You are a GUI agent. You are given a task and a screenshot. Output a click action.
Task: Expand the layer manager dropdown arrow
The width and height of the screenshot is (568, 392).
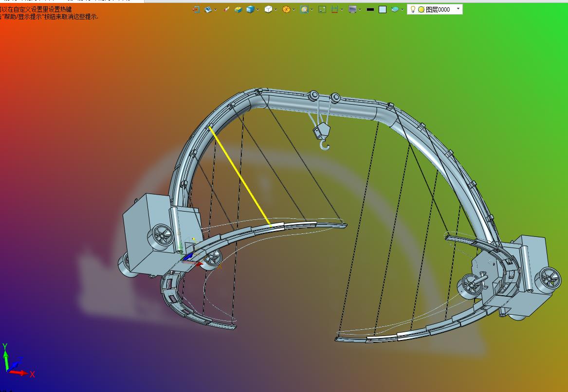[402, 9]
